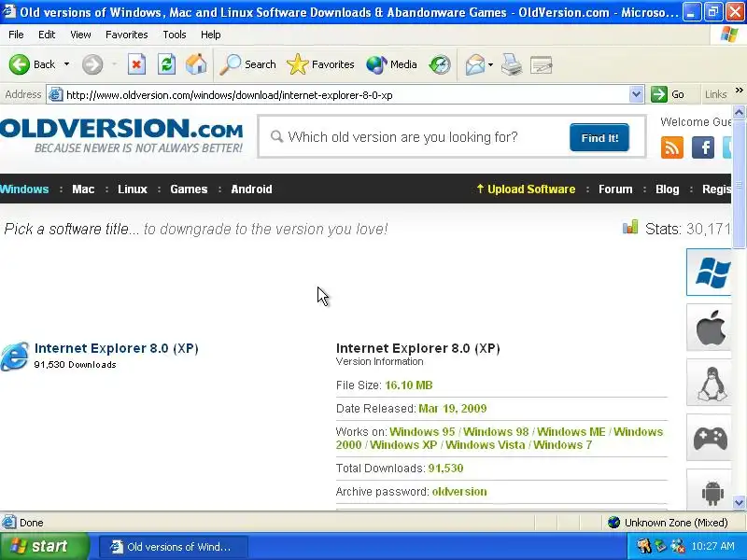
Task: Open the Tools menu
Action: tap(175, 35)
